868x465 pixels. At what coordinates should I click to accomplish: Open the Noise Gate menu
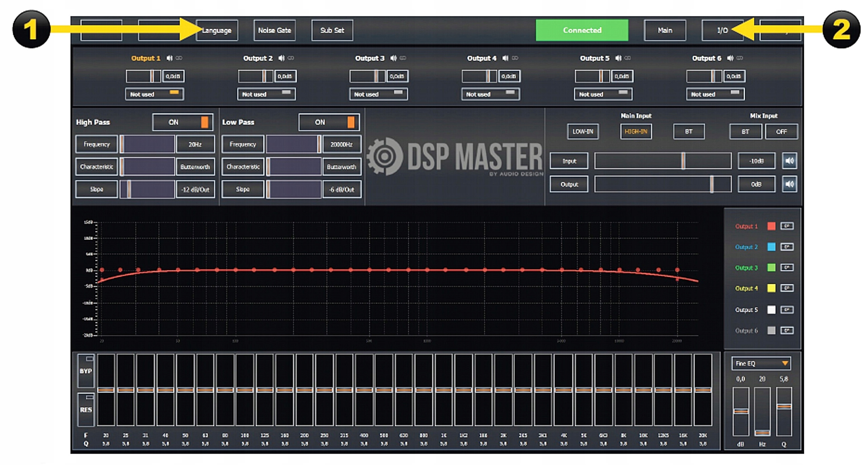(x=274, y=31)
